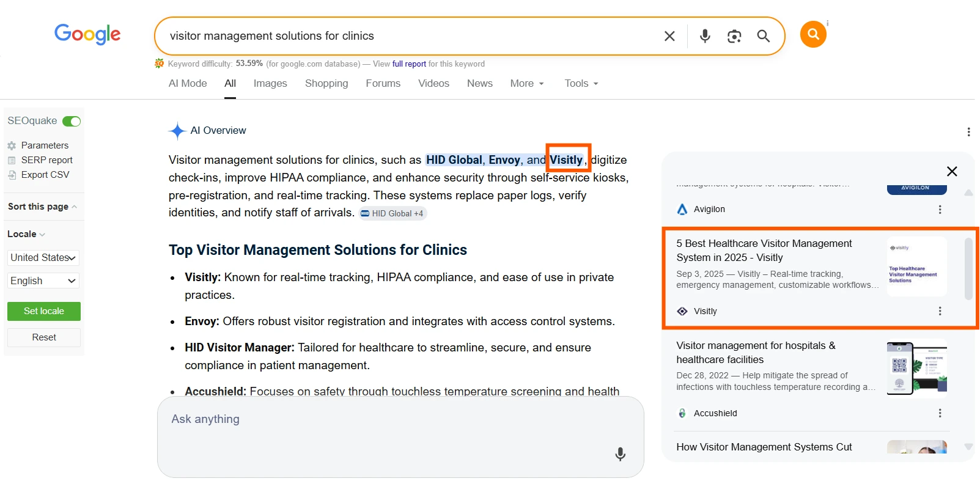The width and height of the screenshot is (980, 492).
Task: Click the HID Global highlighted text
Action: pos(454,160)
